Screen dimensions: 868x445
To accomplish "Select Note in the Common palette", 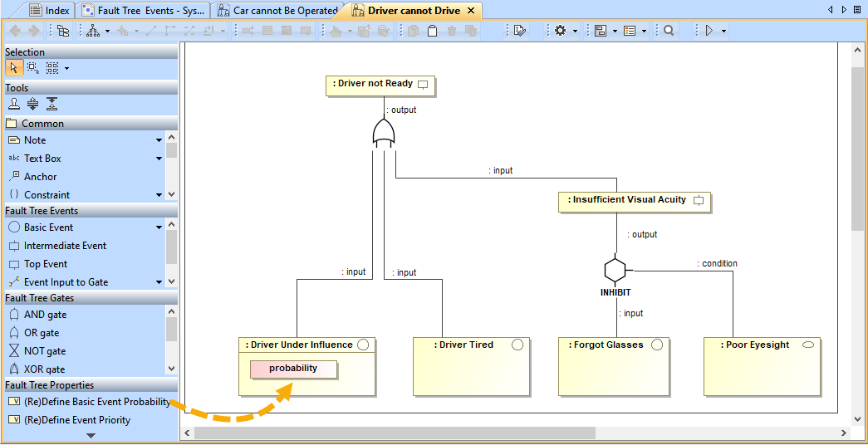I will point(36,140).
